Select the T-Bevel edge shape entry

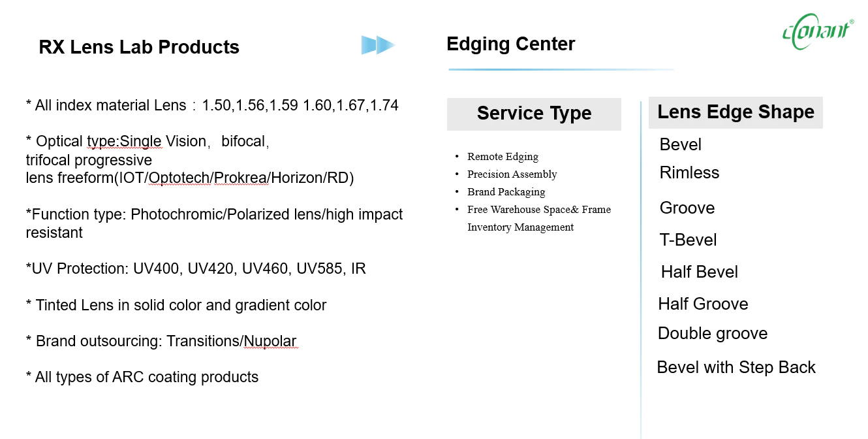pyautogui.click(x=689, y=240)
